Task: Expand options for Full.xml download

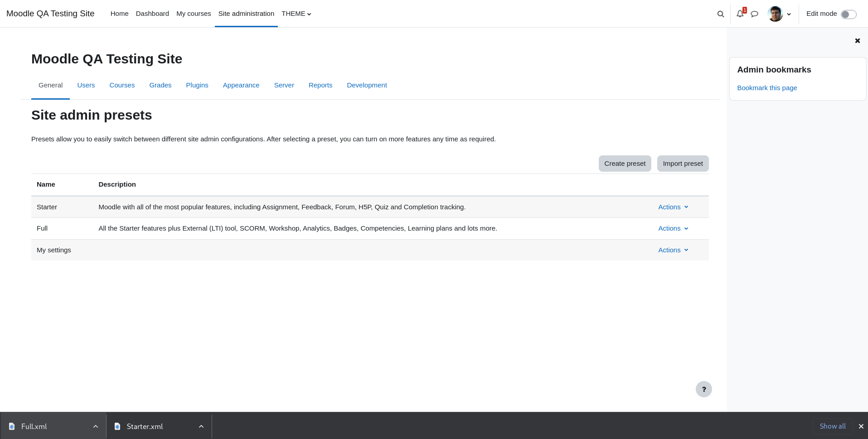Action: point(96,426)
